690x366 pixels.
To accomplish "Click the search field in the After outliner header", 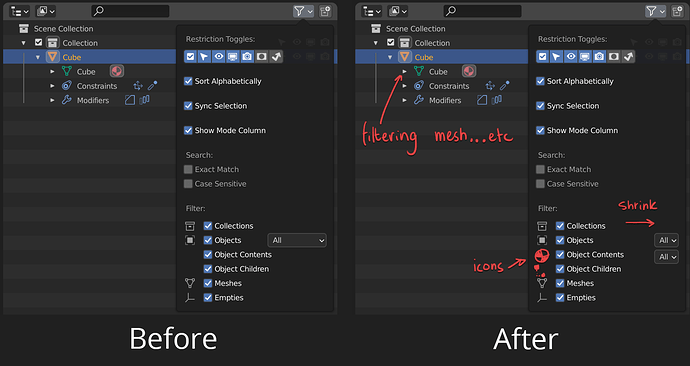I will click(482, 11).
